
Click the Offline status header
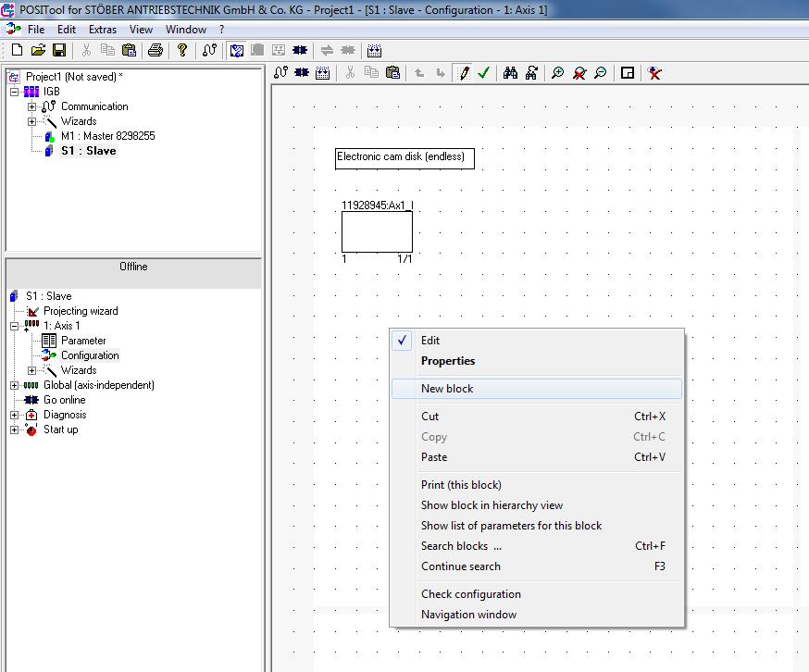click(x=133, y=272)
